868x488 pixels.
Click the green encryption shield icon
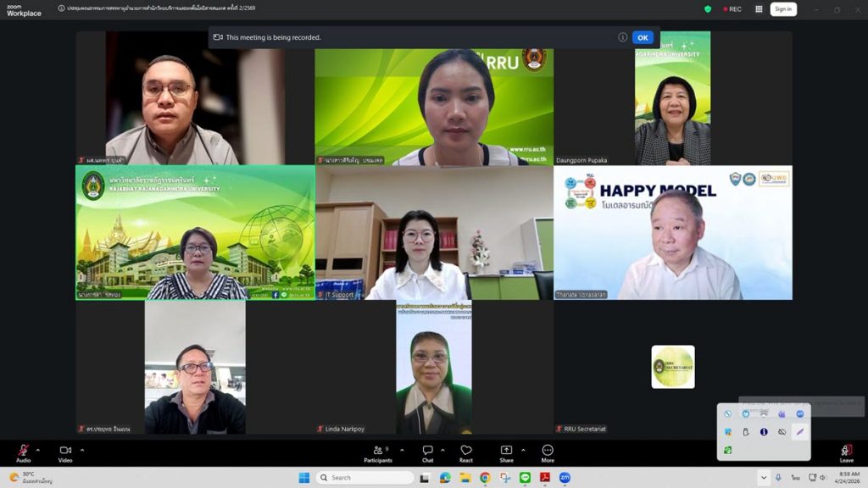[x=708, y=9]
